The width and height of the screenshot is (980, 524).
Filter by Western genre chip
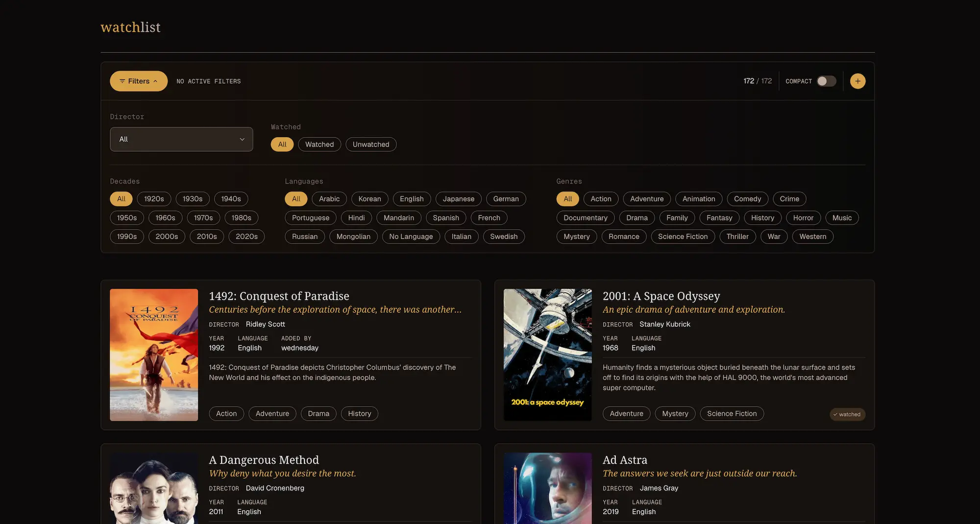pos(813,237)
